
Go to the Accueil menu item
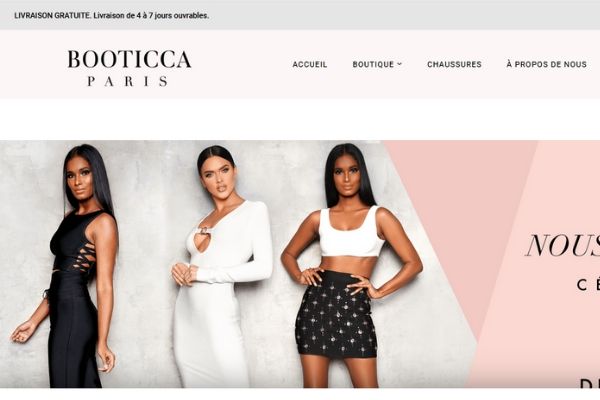(x=310, y=64)
